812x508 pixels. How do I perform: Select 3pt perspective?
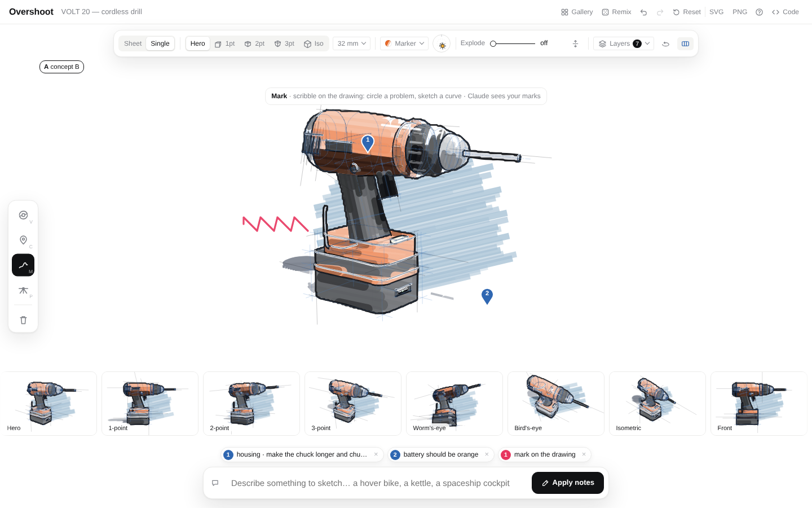click(284, 43)
